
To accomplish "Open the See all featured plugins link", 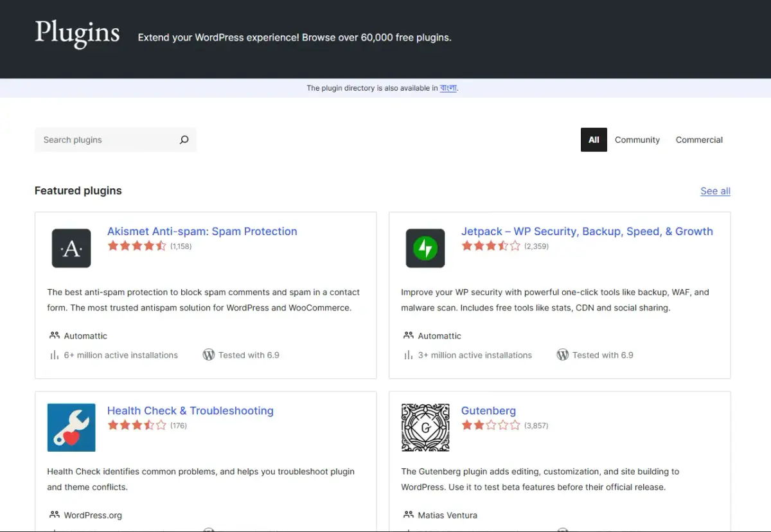I will coord(714,191).
